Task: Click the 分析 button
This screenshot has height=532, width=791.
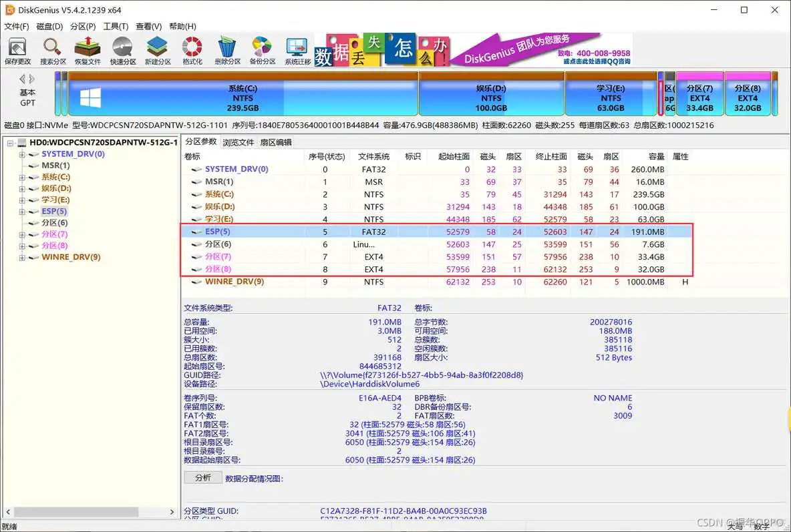Action: tap(202, 477)
